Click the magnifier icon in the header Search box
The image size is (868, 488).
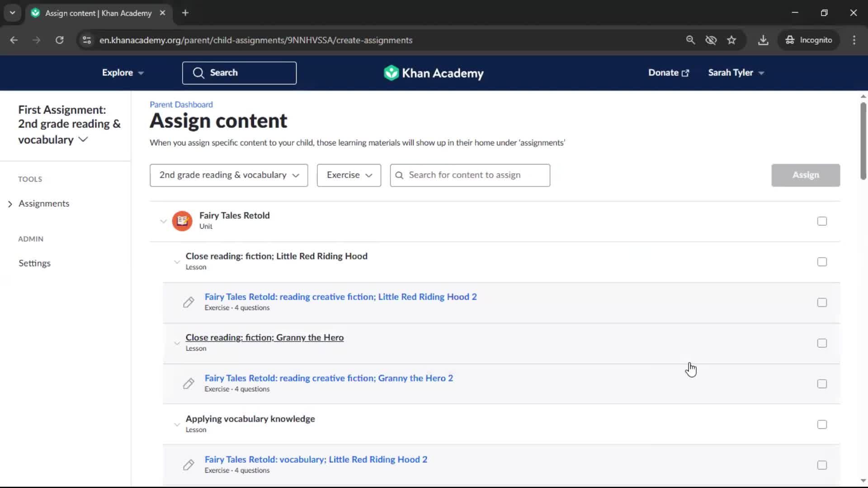click(198, 73)
